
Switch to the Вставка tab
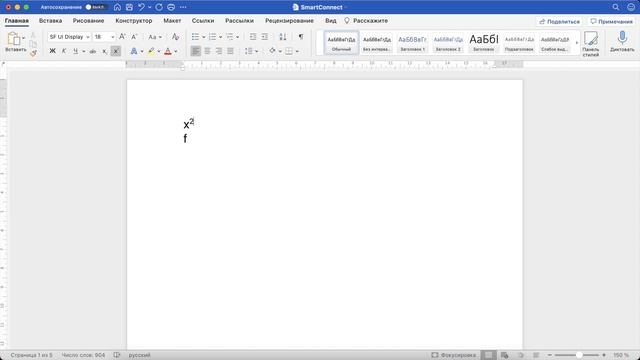click(x=51, y=21)
